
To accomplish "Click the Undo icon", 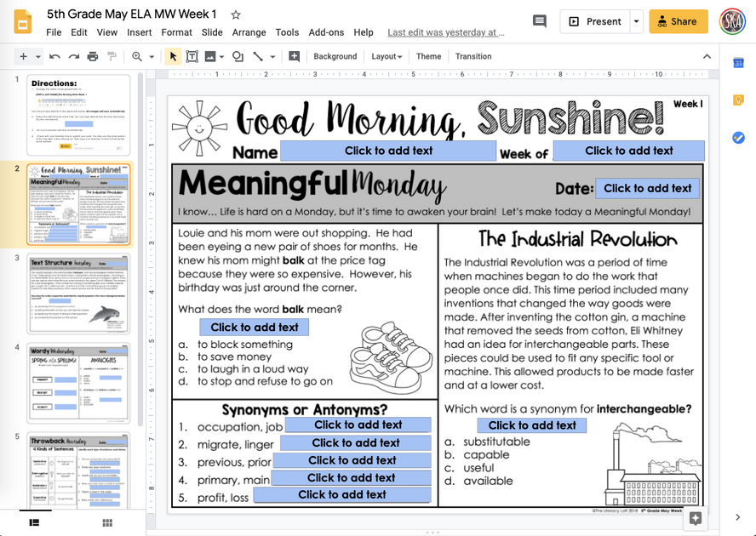I will tap(54, 56).
